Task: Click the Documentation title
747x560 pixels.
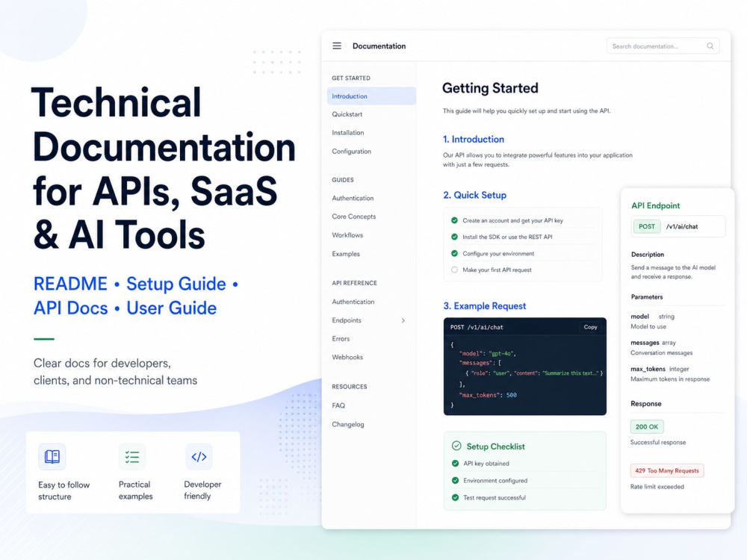Action: coord(379,46)
